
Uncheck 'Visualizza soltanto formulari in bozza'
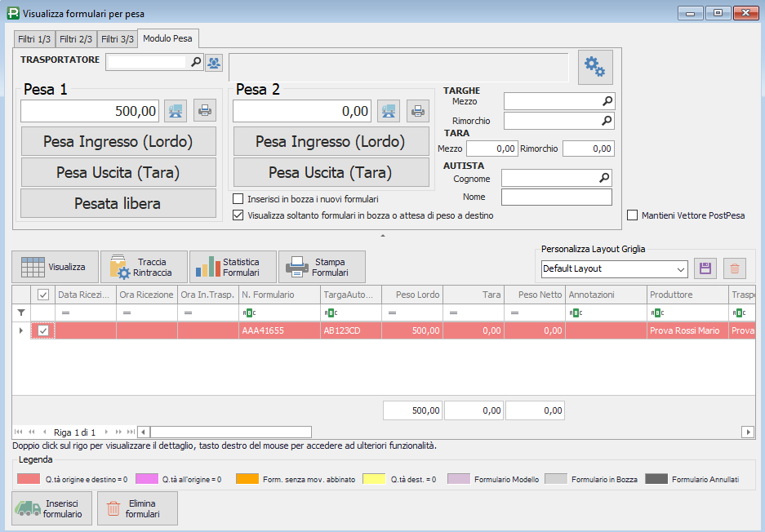point(238,215)
